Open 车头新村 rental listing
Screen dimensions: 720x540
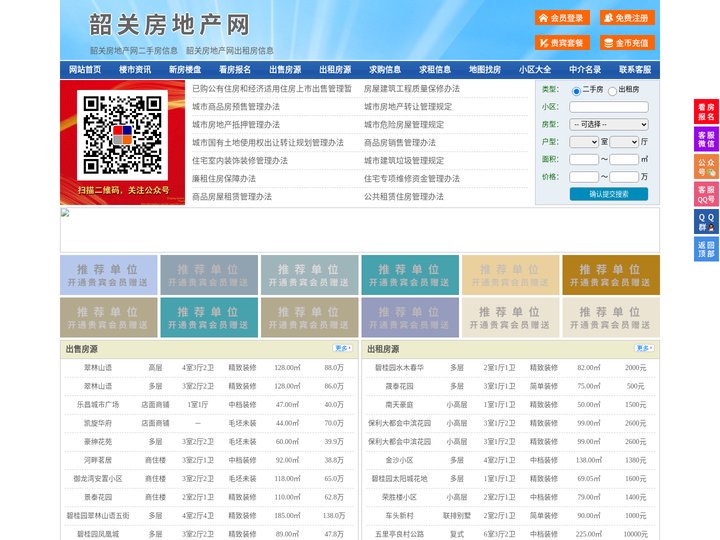point(399,515)
